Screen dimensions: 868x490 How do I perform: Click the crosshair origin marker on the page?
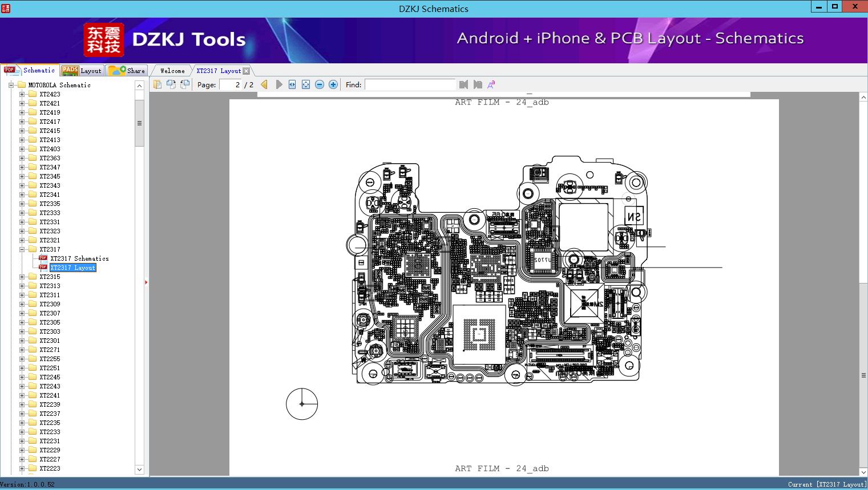302,404
